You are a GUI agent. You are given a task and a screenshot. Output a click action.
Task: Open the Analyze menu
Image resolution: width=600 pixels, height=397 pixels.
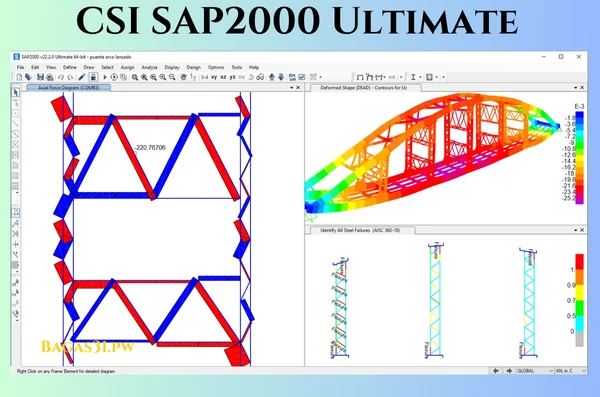(150, 67)
